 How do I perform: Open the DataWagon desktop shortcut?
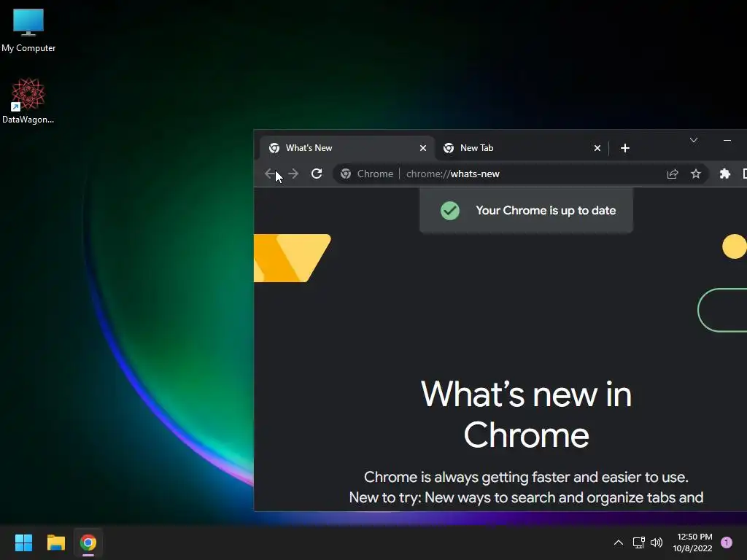(28, 101)
